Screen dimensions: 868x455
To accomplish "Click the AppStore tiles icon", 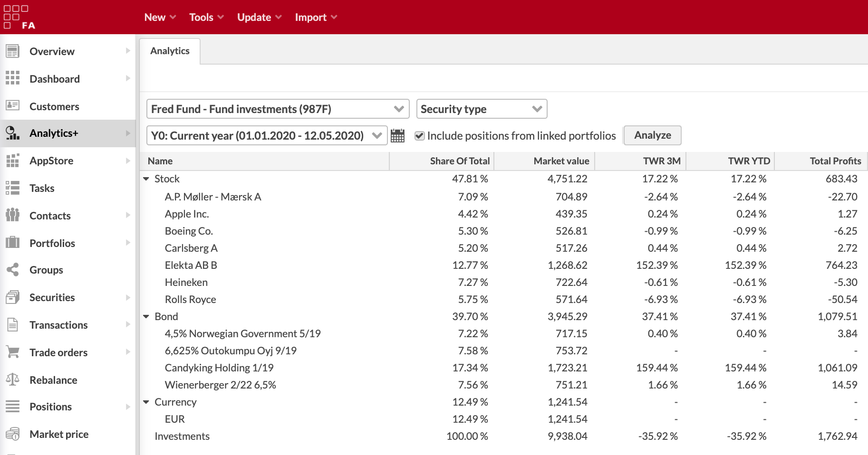I will point(13,161).
